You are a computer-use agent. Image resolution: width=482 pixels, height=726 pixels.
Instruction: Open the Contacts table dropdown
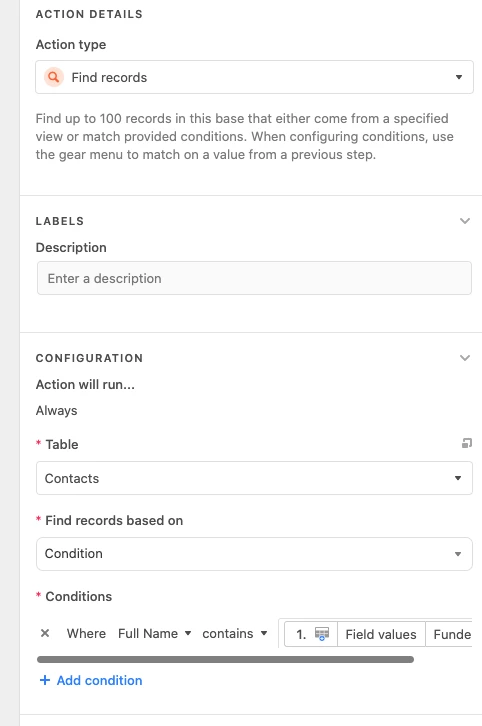click(x=254, y=478)
